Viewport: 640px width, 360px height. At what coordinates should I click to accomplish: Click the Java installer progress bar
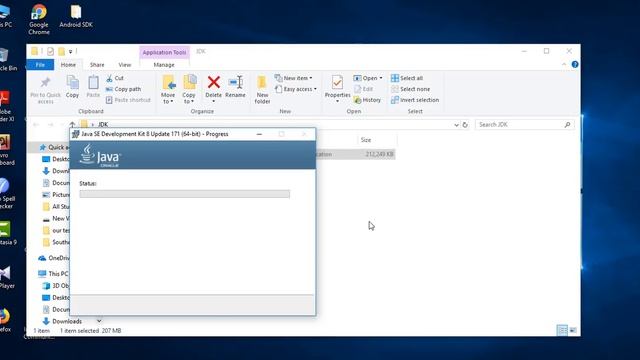[x=184, y=194]
